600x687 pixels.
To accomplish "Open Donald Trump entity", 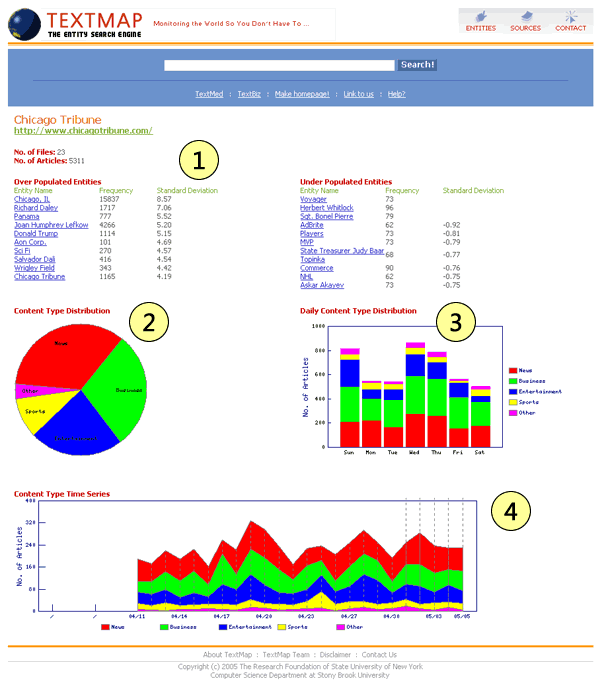I will point(36,234).
